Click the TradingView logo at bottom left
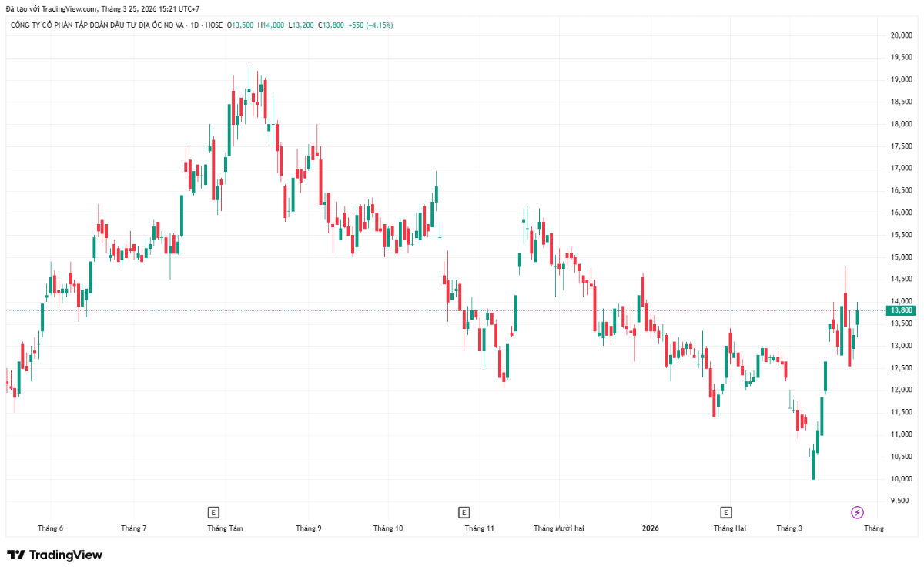Viewport: 924px width, 573px height. tap(54, 555)
